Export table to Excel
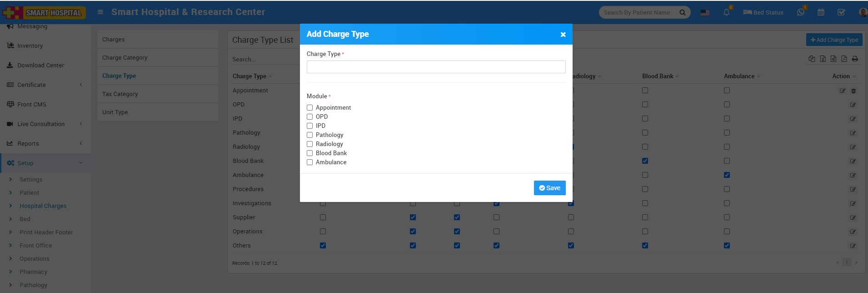The image size is (868, 293). tap(823, 59)
